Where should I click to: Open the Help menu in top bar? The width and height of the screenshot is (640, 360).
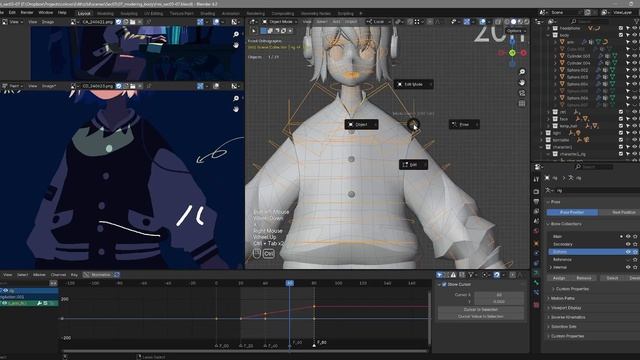coord(62,13)
